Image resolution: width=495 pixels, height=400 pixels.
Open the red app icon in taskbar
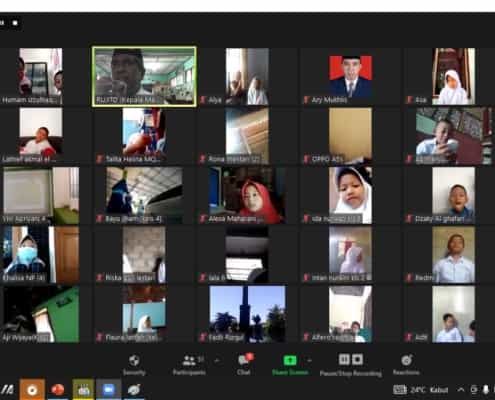pos(58,389)
